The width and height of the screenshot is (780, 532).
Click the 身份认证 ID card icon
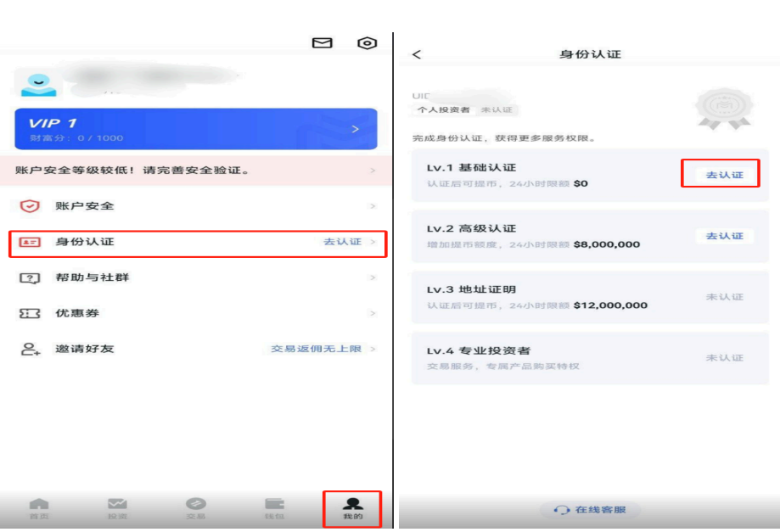point(30,242)
